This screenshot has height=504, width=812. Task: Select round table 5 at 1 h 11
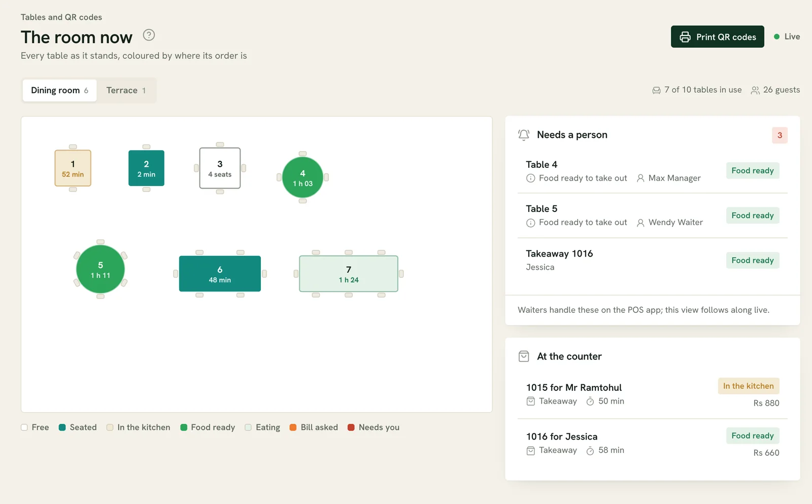pos(100,269)
